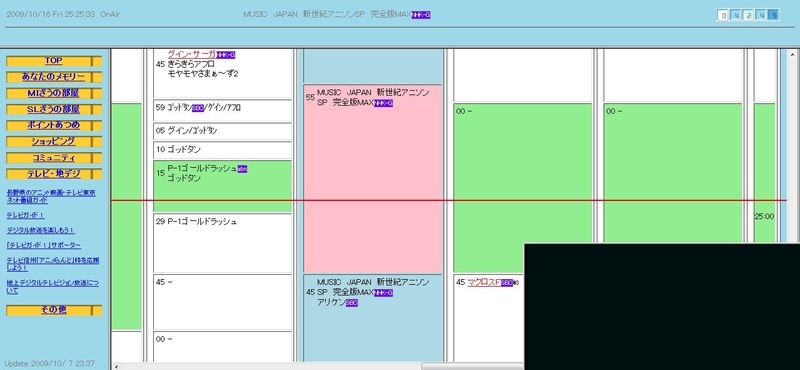Open the MIぞうの部屋 menu button
The height and width of the screenshot is (370, 800).
pos(54,93)
